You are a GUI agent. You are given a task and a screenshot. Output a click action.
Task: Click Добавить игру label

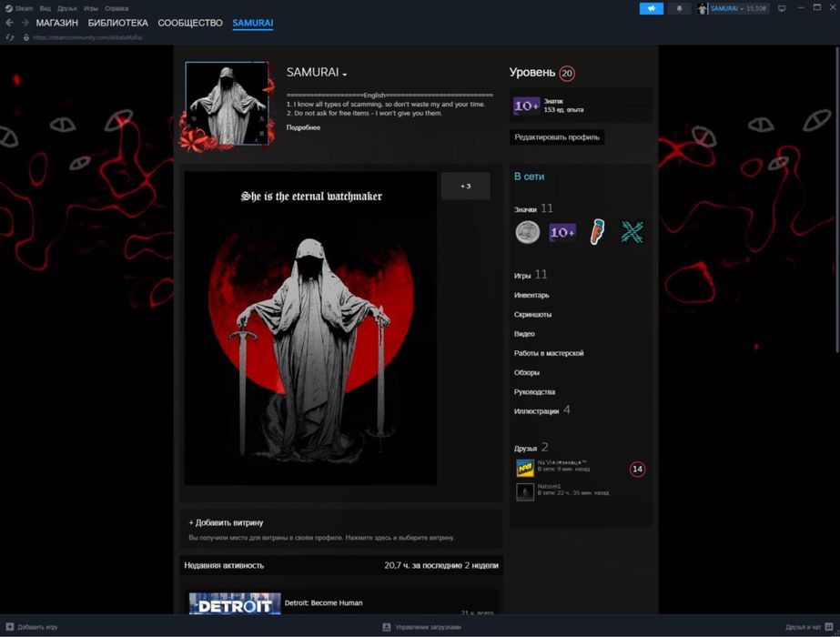tap(37, 627)
